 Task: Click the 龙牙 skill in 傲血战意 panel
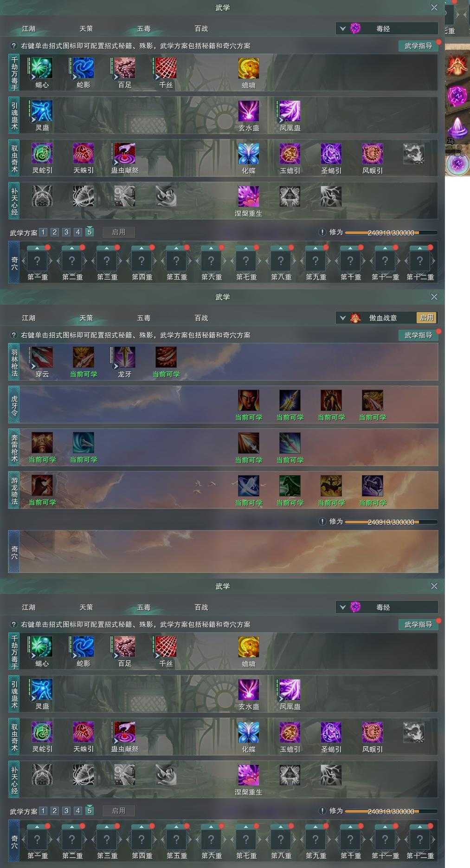tap(124, 358)
